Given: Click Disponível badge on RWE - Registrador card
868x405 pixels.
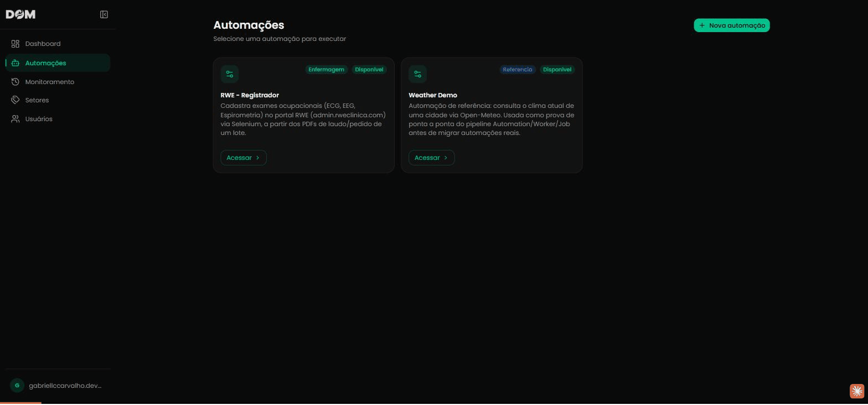Looking at the screenshot, I should (x=369, y=70).
